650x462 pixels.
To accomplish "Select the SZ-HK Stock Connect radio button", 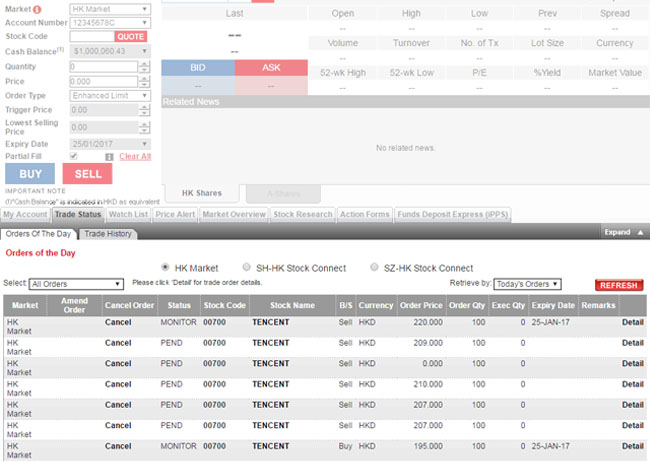I will click(x=375, y=268).
